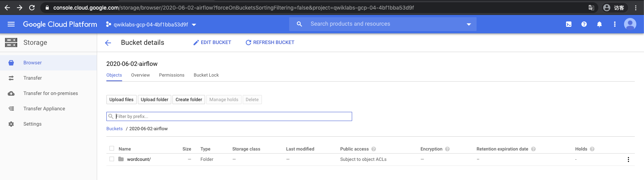Image resolution: width=644 pixels, height=180 pixels.
Task: Click the Storage class column header
Action: 246,149
